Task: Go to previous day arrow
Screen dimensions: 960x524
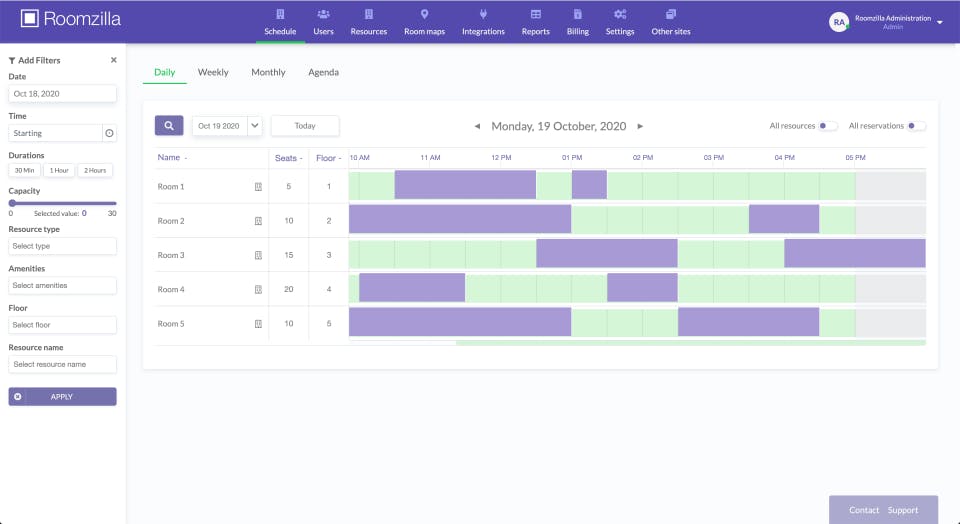Action: tap(477, 126)
